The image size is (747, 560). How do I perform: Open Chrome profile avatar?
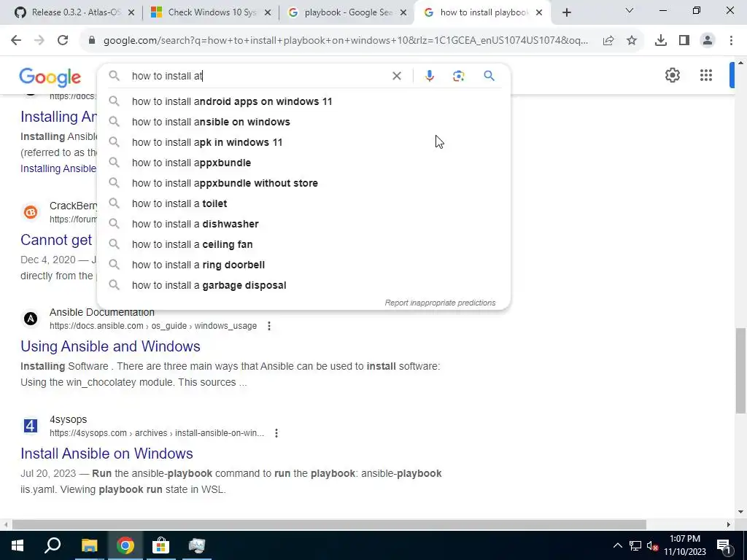pyautogui.click(x=708, y=41)
